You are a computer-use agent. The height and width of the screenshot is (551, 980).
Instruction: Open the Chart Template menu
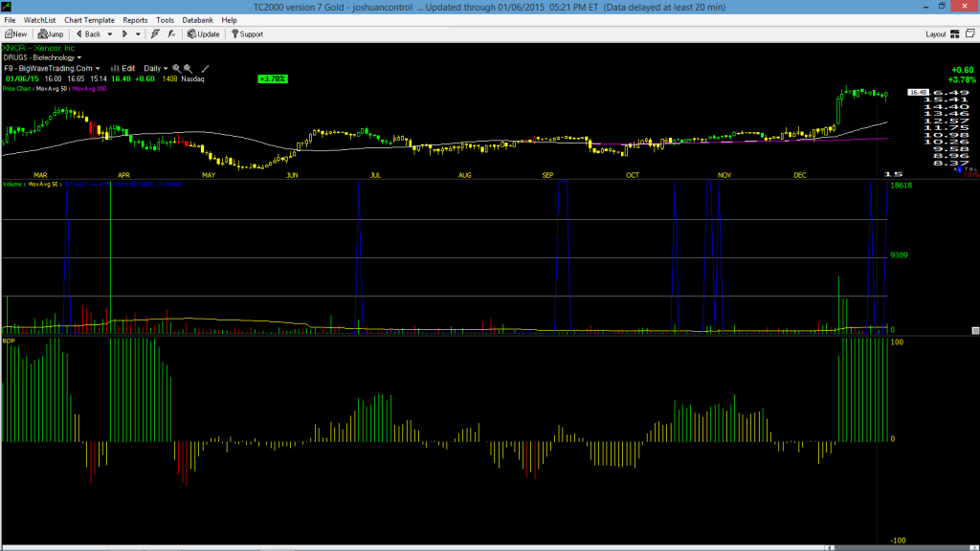(x=89, y=20)
